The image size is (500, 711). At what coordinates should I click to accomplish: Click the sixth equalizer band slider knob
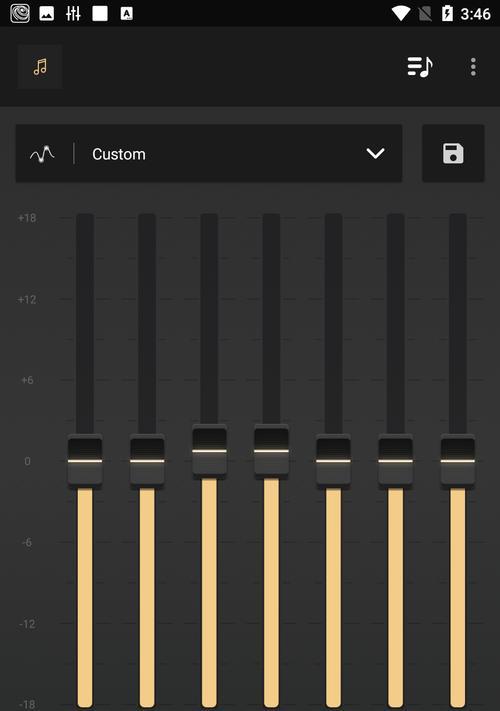(395, 461)
